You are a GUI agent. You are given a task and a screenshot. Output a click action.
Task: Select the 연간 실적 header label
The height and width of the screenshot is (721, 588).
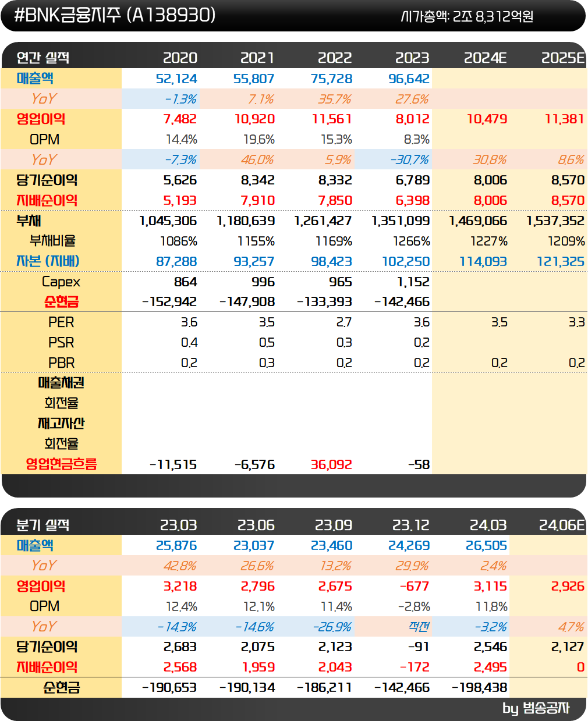43,58
